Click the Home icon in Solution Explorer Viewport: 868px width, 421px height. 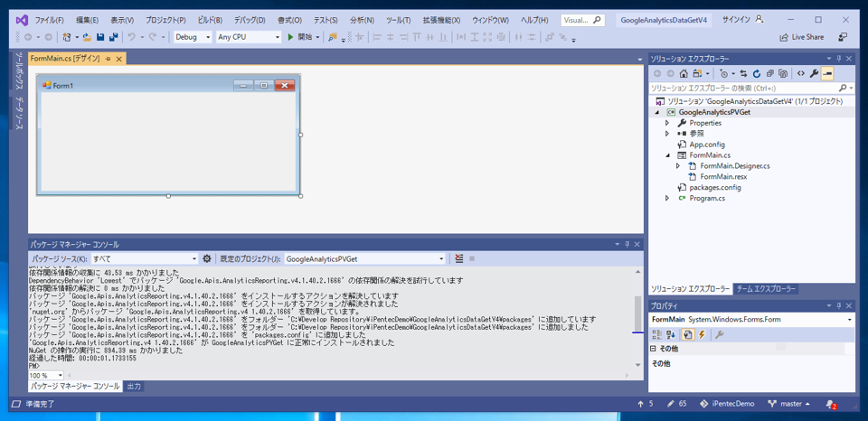click(x=684, y=73)
